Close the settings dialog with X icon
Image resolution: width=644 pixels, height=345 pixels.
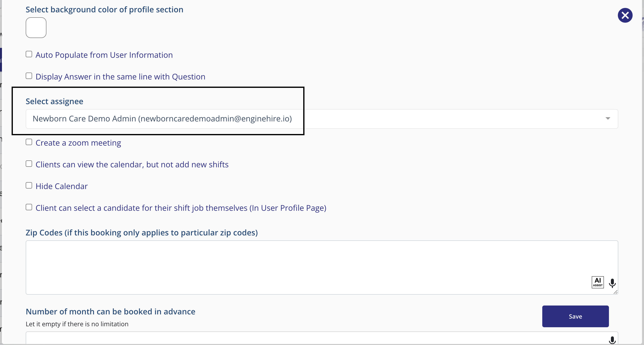click(x=625, y=16)
